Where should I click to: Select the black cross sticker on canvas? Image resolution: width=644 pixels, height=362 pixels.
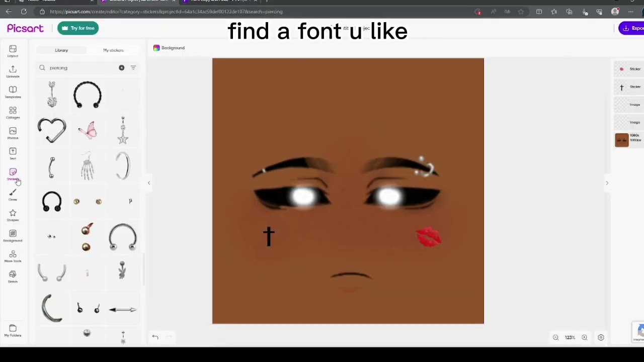269,236
